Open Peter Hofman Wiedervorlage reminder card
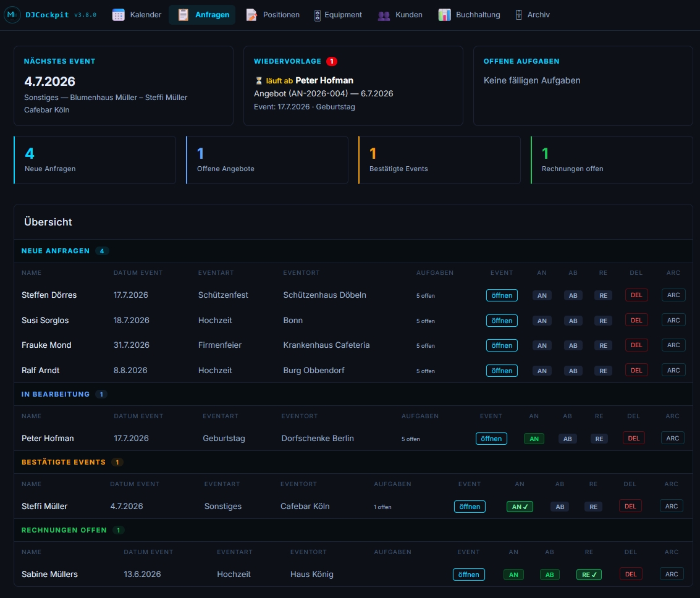700x598 pixels. click(x=353, y=86)
